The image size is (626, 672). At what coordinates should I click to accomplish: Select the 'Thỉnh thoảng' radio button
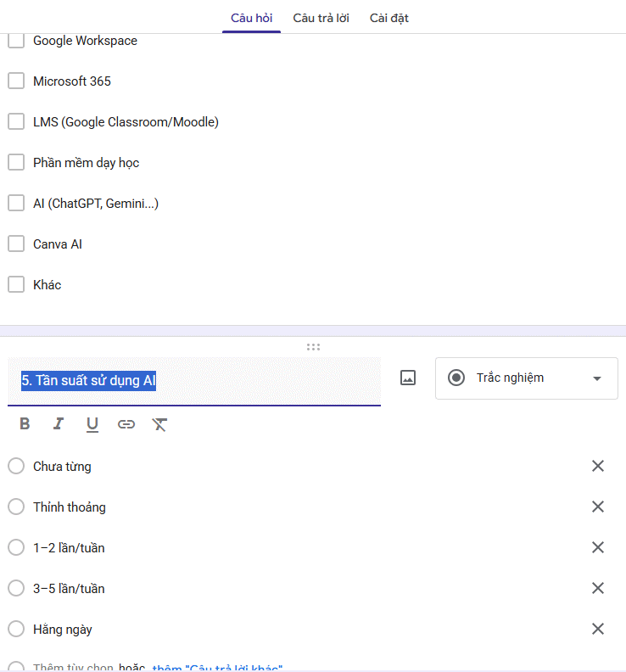(16, 507)
